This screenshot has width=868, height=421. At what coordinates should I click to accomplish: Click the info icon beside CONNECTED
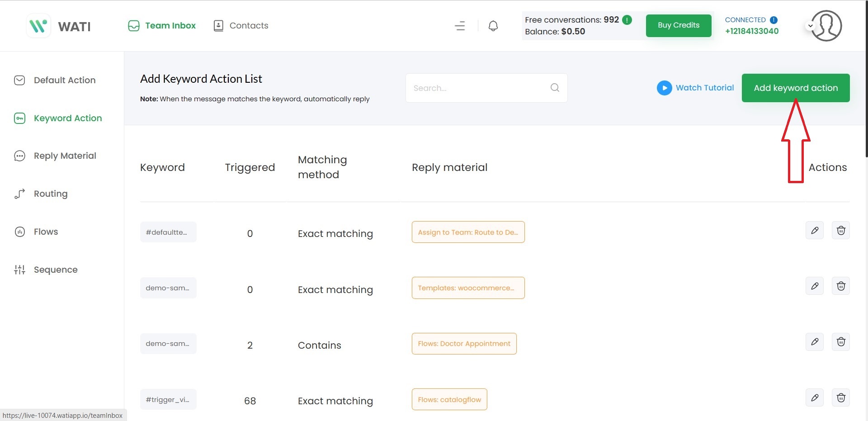[x=774, y=20]
